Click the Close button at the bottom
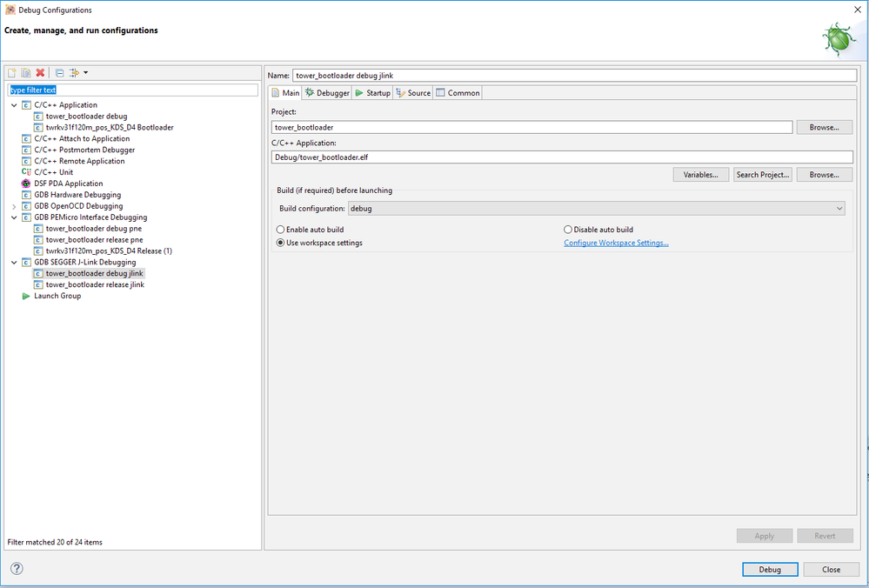 831,569
